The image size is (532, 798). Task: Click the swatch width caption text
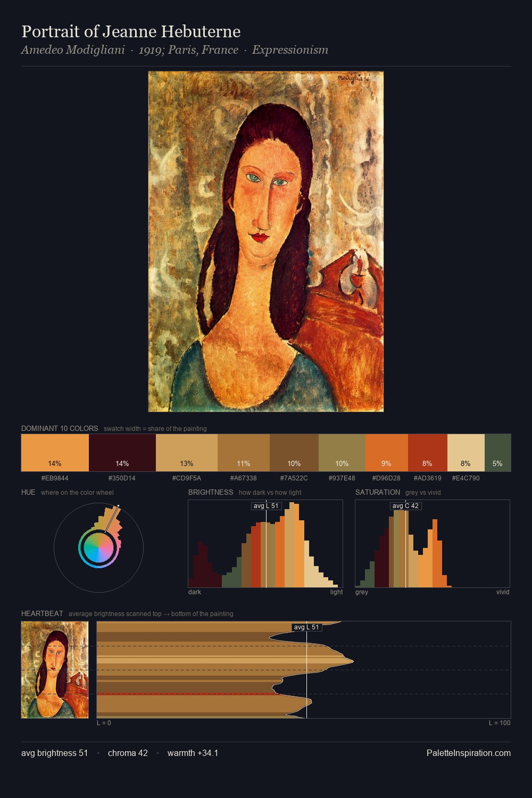[155, 429]
